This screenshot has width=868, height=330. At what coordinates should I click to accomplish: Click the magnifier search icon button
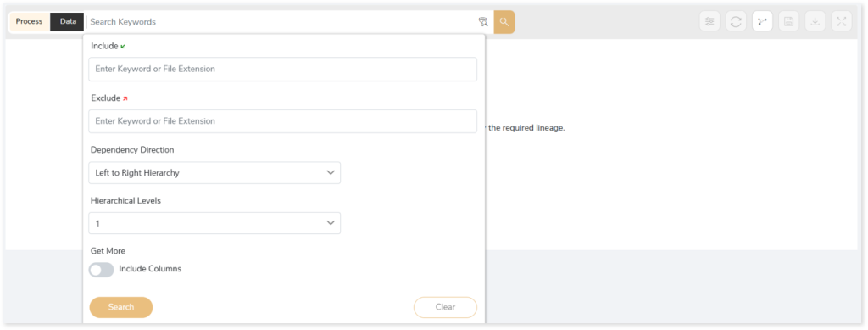[504, 22]
